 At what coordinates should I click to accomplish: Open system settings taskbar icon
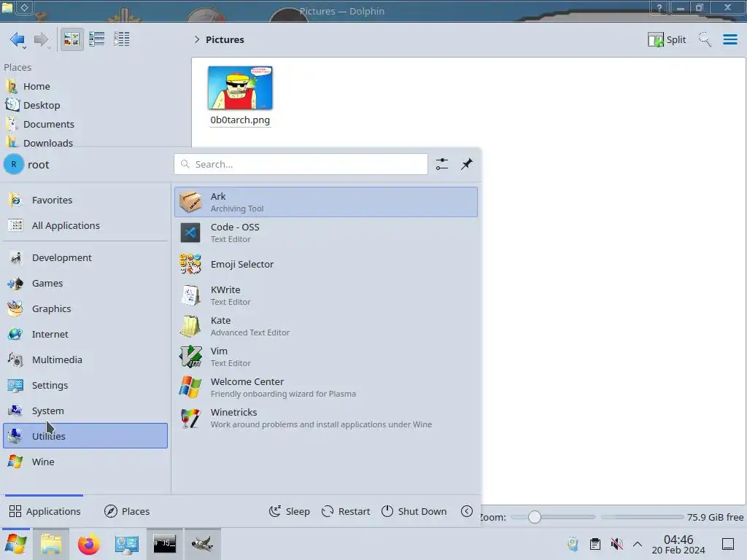pos(127,544)
